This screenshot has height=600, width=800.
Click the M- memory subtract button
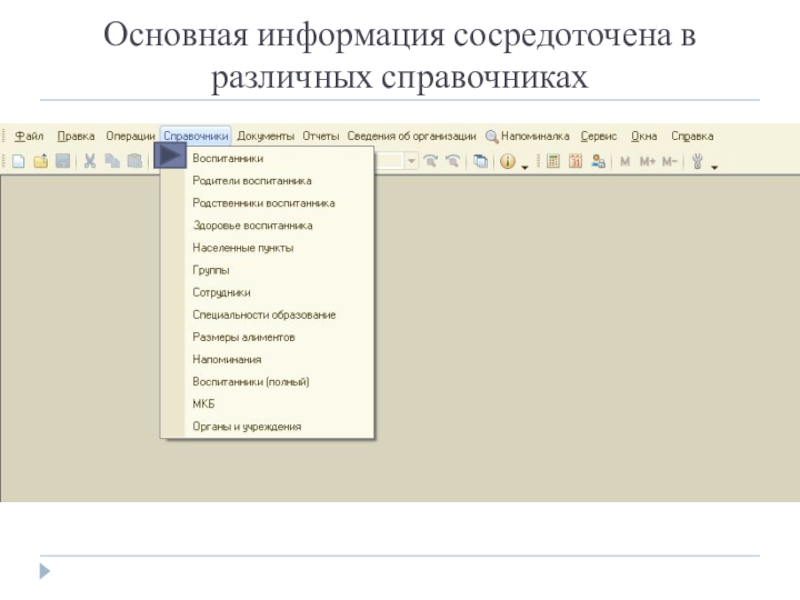point(669,162)
